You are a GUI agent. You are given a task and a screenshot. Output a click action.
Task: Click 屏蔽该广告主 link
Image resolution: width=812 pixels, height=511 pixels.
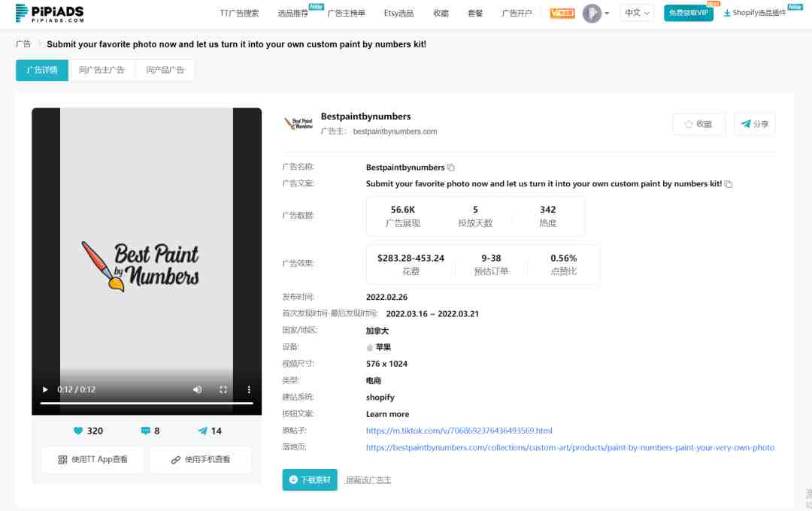coord(368,480)
